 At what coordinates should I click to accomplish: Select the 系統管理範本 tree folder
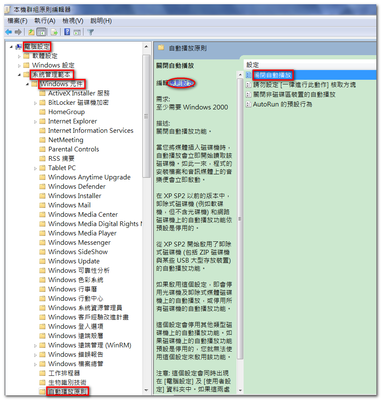click(52, 74)
